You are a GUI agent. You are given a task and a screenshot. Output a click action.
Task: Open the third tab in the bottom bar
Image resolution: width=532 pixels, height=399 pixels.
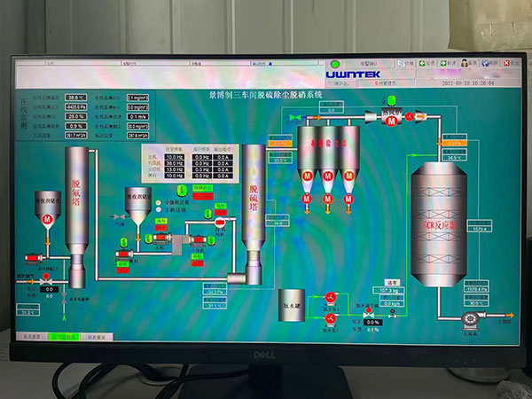click(x=96, y=337)
